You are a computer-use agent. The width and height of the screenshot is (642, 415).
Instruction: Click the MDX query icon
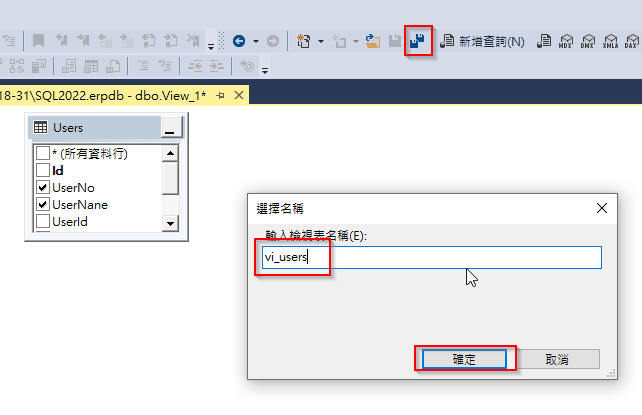click(565, 41)
